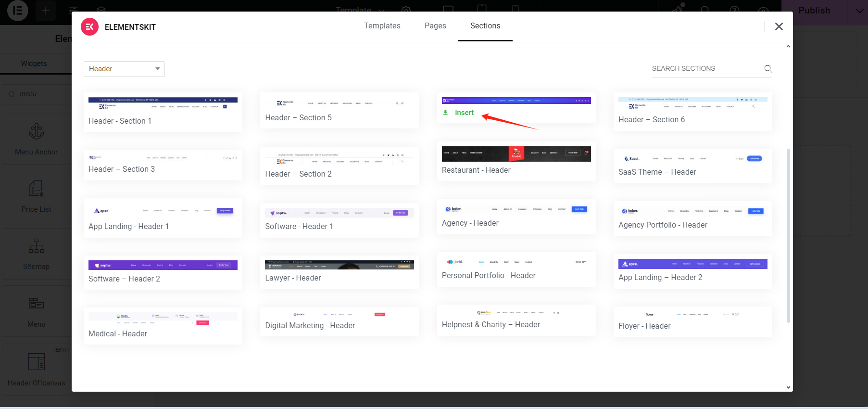Select the Price List widget icon
This screenshot has height=409, width=868.
[x=37, y=189]
